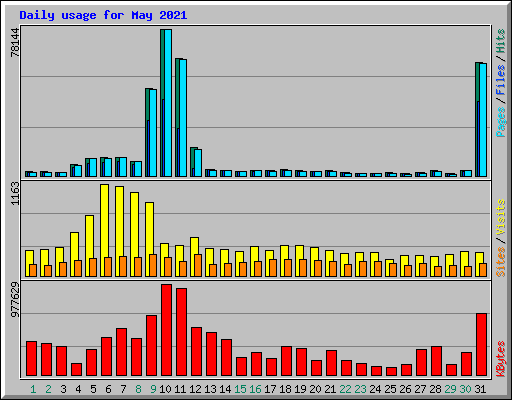Select day 20 on the x-axis
Screen dimensions: 512x400
[315, 389]
